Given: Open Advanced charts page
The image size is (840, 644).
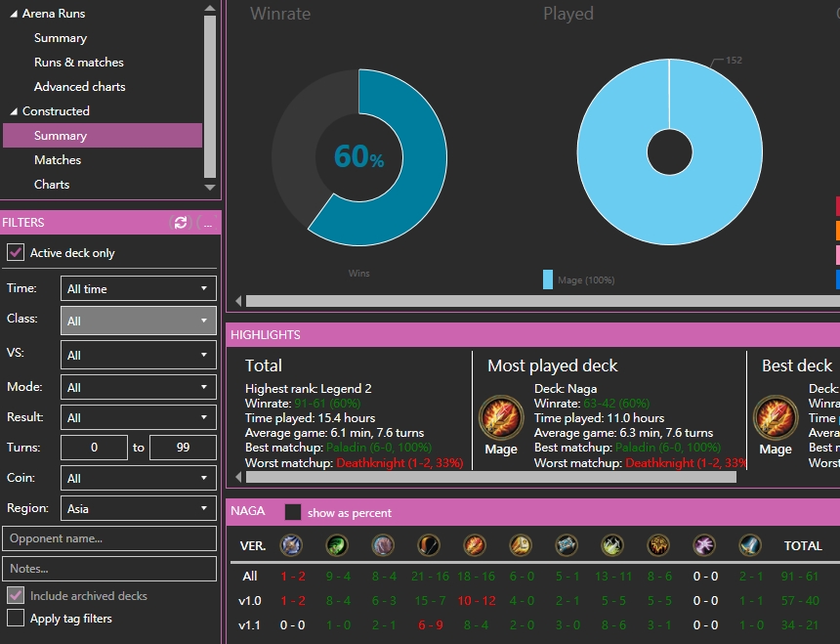Looking at the screenshot, I should point(80,86).
